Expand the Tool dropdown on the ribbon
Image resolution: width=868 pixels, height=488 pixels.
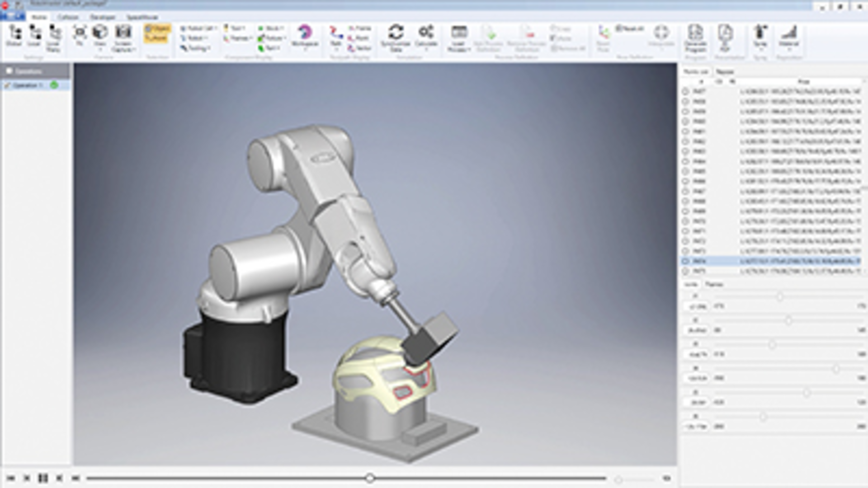[x=236, y=27]
